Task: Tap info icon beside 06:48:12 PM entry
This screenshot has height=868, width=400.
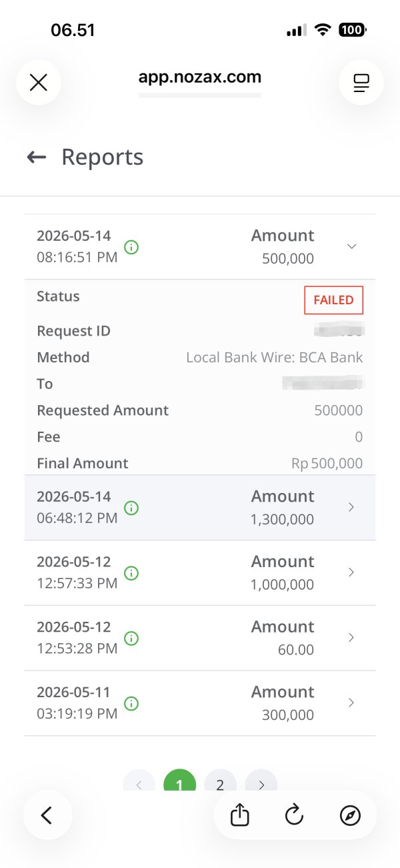Action: 131,508
